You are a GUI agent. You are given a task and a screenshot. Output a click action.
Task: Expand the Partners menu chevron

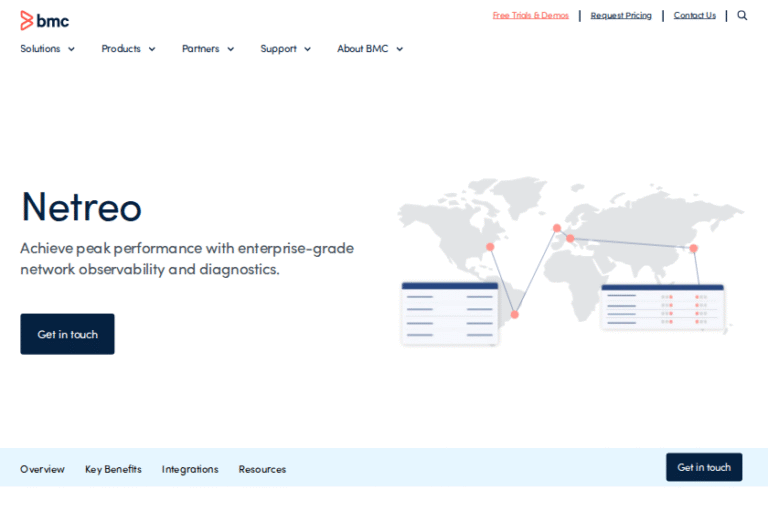click(x=231, y=49)
